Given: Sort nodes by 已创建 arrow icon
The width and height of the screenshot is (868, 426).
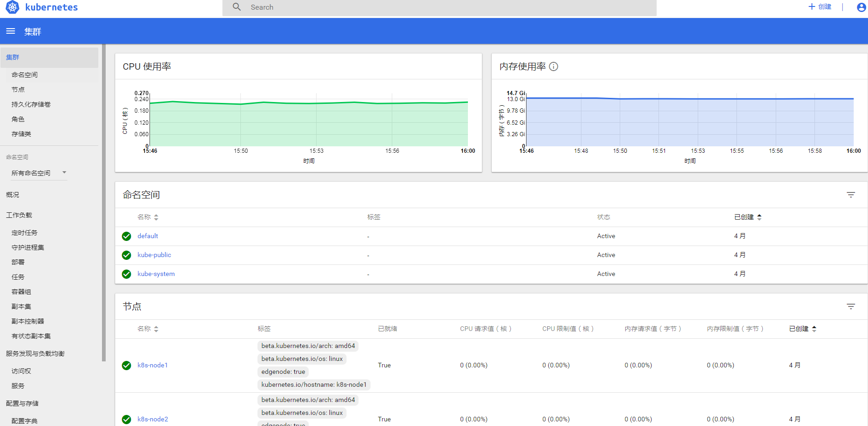Looking at the screenshot, I should pos(814,329).
